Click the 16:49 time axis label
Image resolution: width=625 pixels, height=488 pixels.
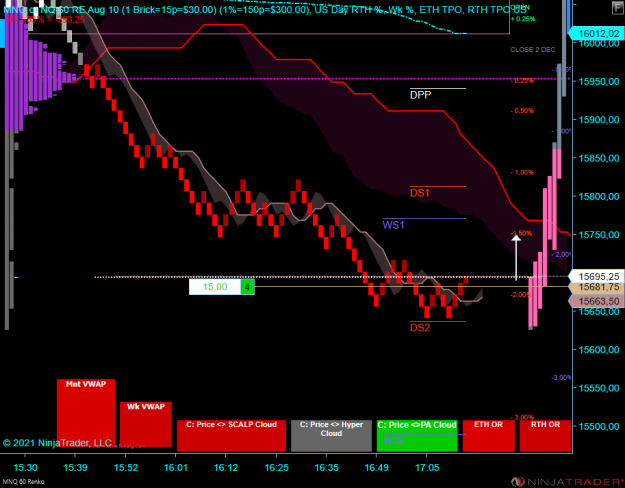(x=377, y=467)
